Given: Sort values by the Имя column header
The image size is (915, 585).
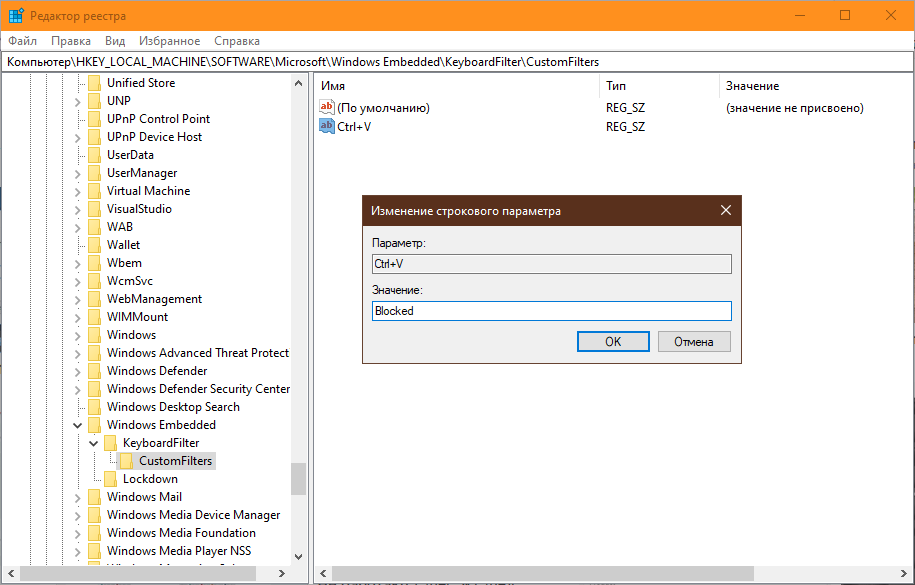Looking at the screenshot, I should (x=457, y=86).
